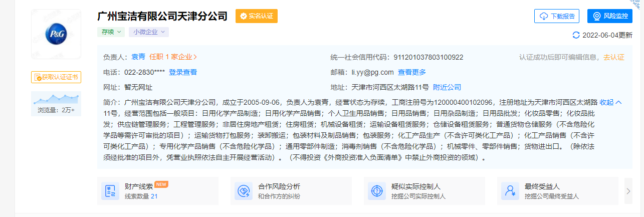Click the right arrow to show more cards
Image resolution: width=644 pixels, height=217 pixels.
628,191
